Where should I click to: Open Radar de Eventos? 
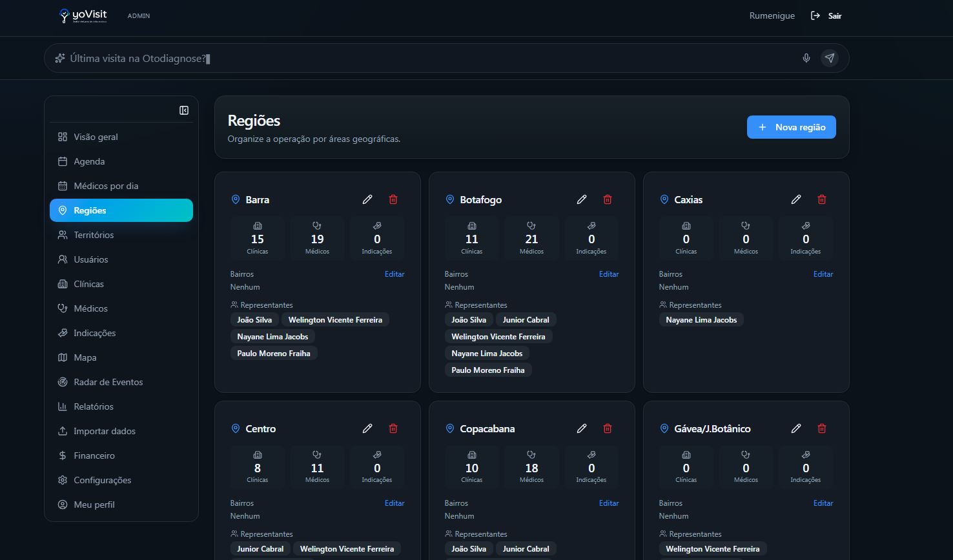(121, 382)
